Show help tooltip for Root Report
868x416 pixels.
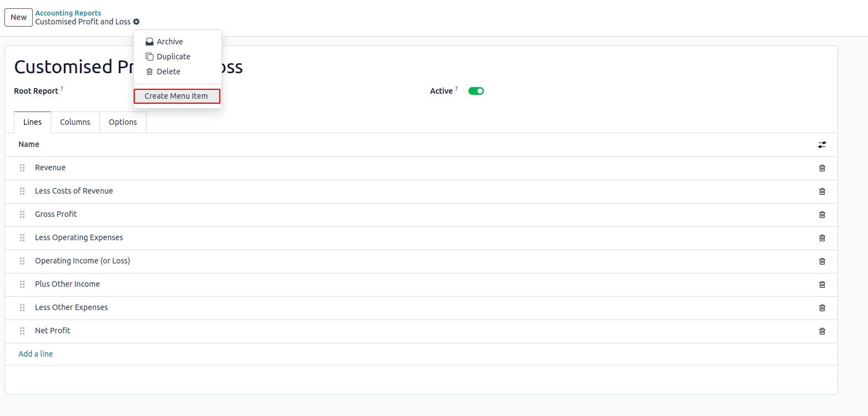pos(62,88)
